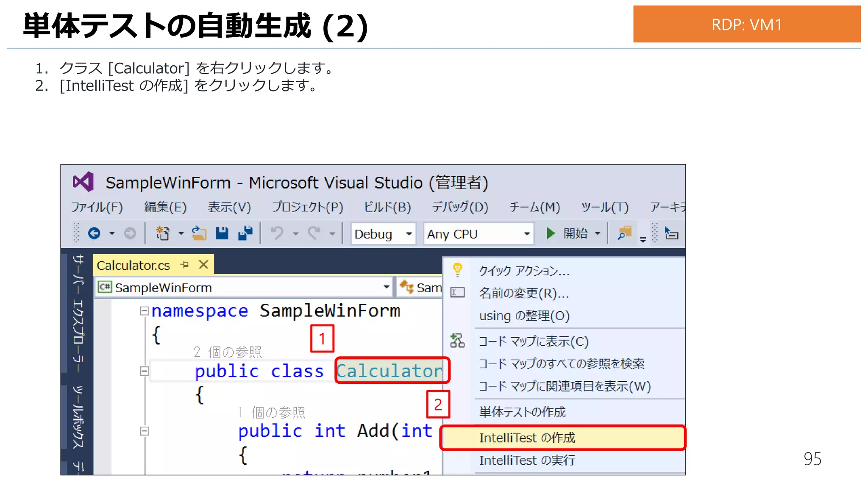Click the Sam class navigation combo box

click(420, 288)
